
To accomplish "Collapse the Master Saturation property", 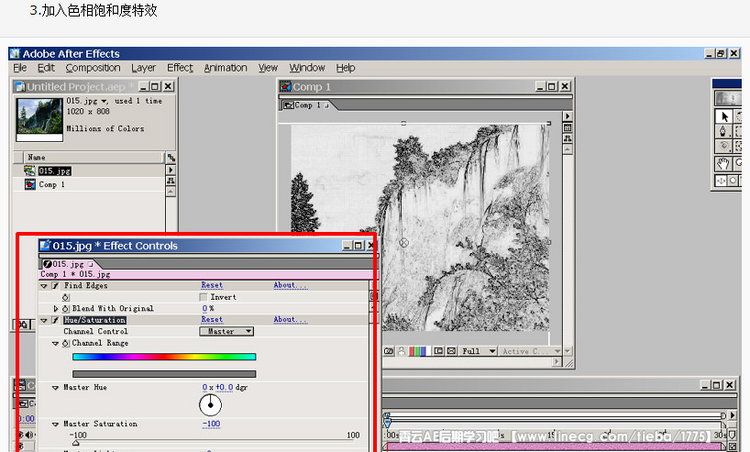I will [55, 424].
